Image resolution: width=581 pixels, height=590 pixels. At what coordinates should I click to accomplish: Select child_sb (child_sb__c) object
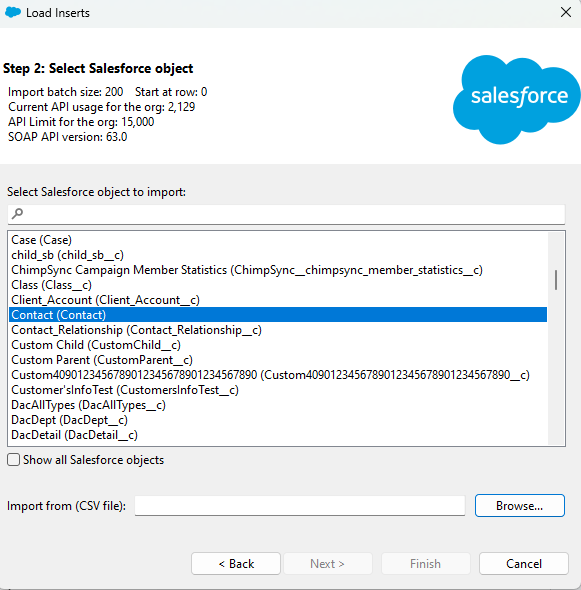pos(278,255)
